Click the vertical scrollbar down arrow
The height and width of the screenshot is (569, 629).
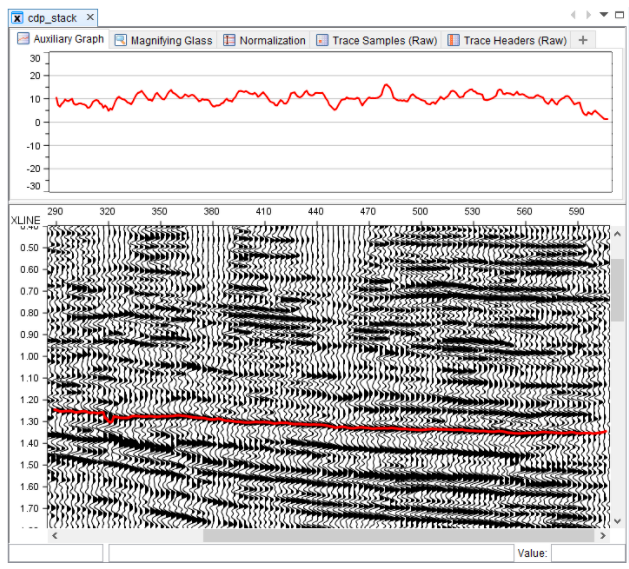click(x=618, y=521)
